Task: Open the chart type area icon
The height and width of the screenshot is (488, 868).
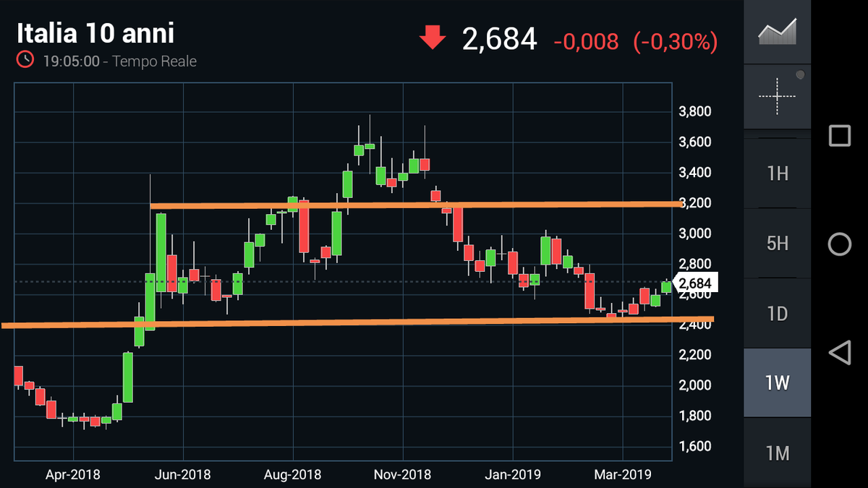Action: (777, 30)
